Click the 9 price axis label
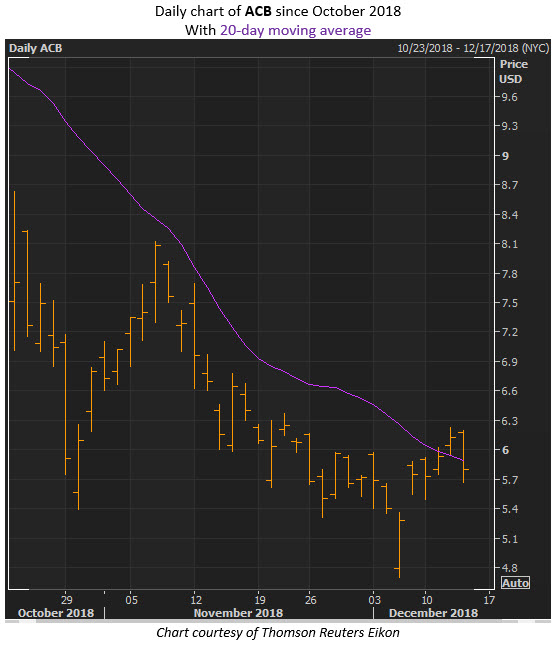 tap(505, 156)
